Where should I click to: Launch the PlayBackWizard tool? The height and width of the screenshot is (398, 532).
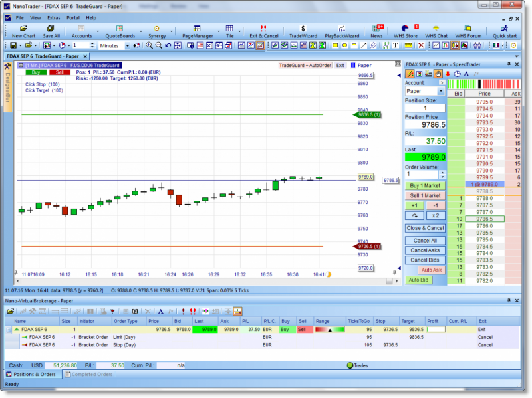click(x=341, y=31)
